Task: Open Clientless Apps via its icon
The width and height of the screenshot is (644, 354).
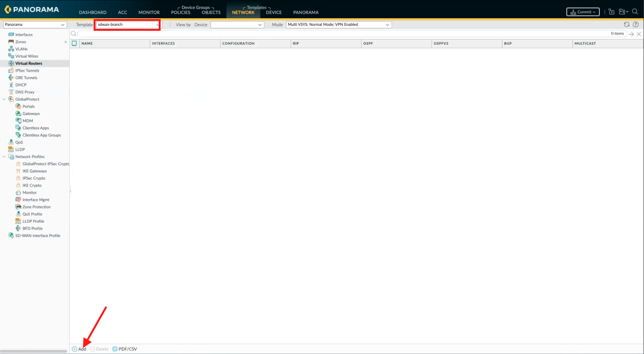Action: (x=18, y=128)
